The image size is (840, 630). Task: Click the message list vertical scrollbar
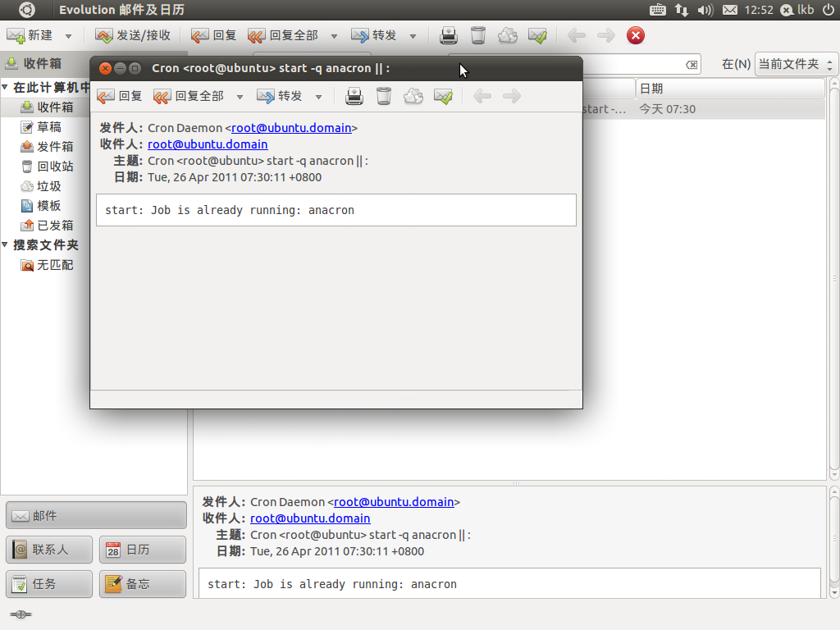(x=834, y=279)
